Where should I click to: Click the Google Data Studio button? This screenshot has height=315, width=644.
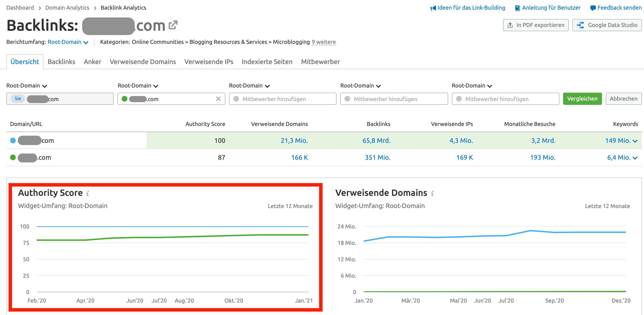[607, 25]
